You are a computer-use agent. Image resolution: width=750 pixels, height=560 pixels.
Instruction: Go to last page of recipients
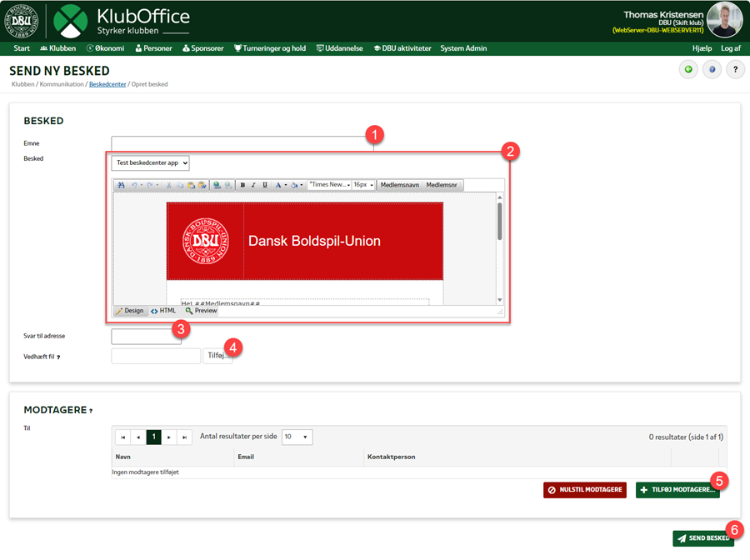pos(184,437)
